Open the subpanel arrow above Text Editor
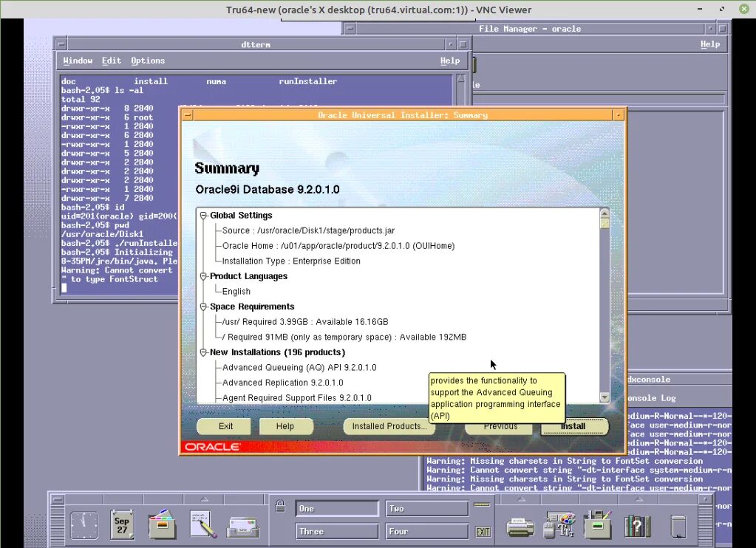756x548 pixels. click(x=205, y=499)
